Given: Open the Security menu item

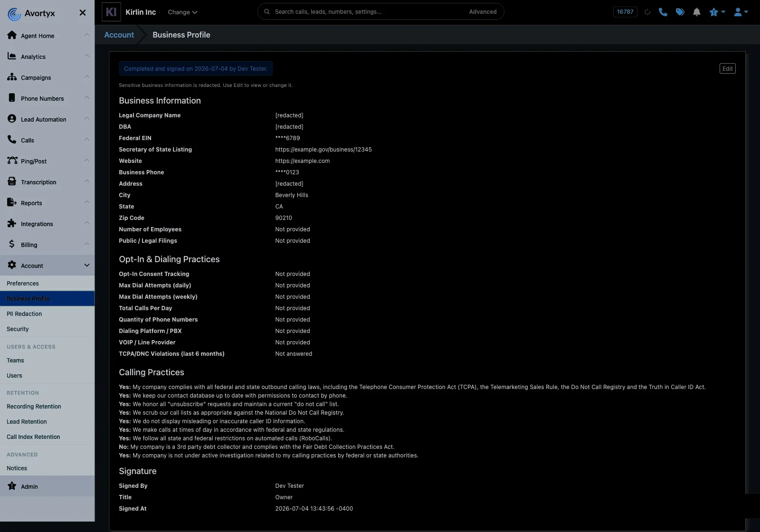Looking at the screenshot, I should pyautogui.click(x=18, y=329).
